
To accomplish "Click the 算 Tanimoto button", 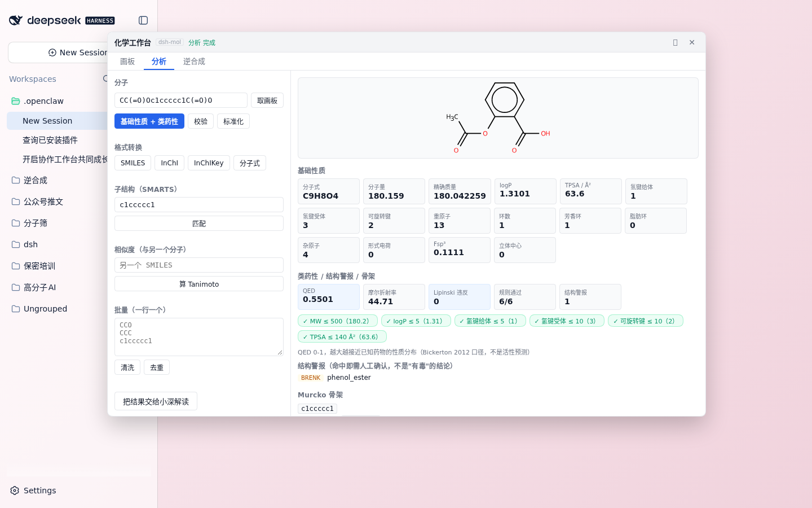I will [x=199, y=284].
